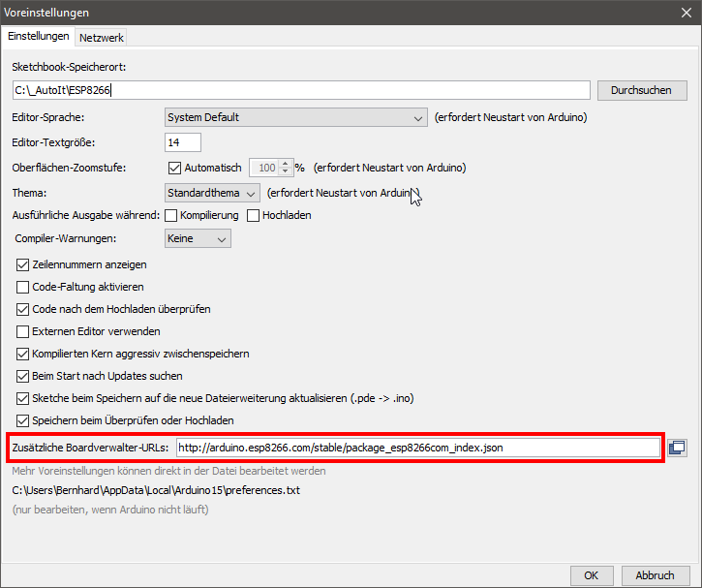Click the Durchsuchen button
Viewport: 702px width, 588px height.
(x=642, y=90)
